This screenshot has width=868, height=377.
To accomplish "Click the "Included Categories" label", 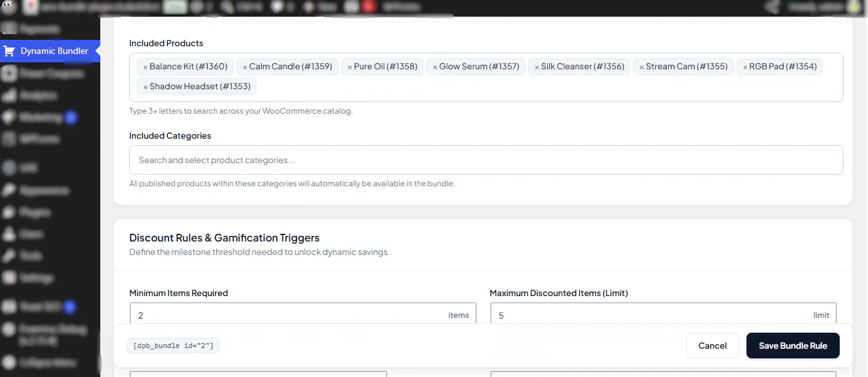I will tap(170, 136).
